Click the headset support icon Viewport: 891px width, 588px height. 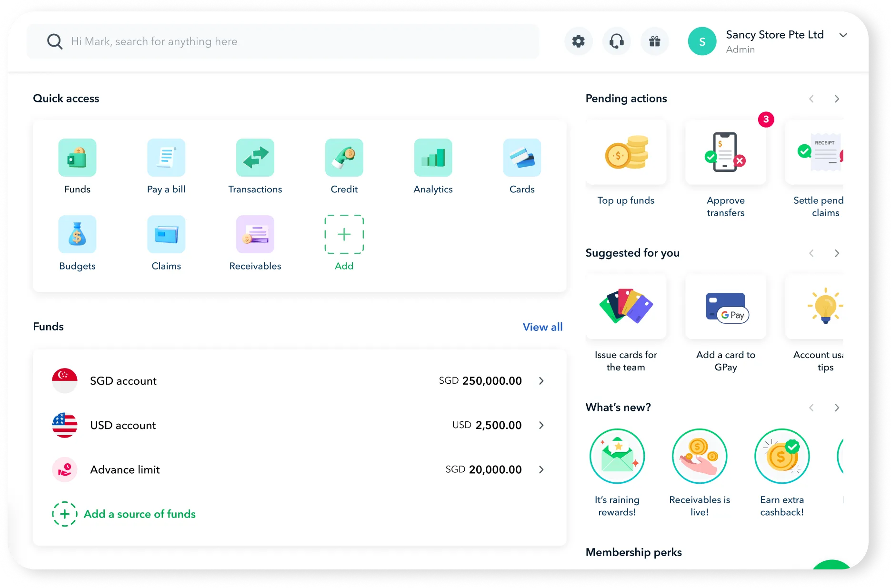[616, 41]
